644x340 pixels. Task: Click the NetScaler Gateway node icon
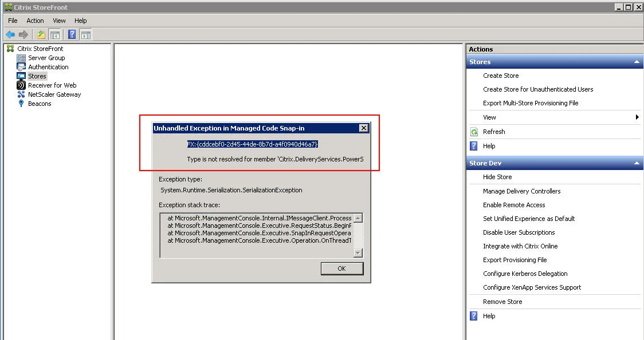(21, 94)
